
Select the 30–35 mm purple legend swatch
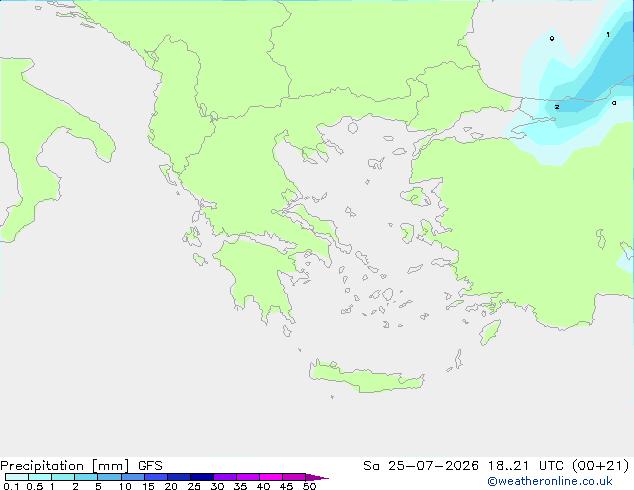coord(225,477)
